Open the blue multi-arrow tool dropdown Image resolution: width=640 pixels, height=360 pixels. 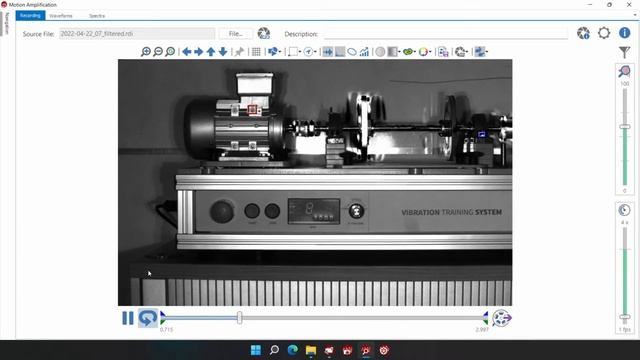coord(274,52)
